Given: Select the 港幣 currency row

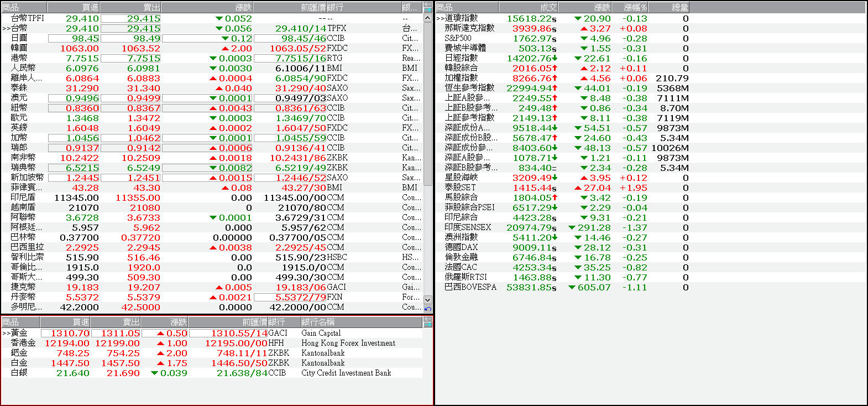Looking at the screenshot, I should pyautogui.click(x=212, y=58).
